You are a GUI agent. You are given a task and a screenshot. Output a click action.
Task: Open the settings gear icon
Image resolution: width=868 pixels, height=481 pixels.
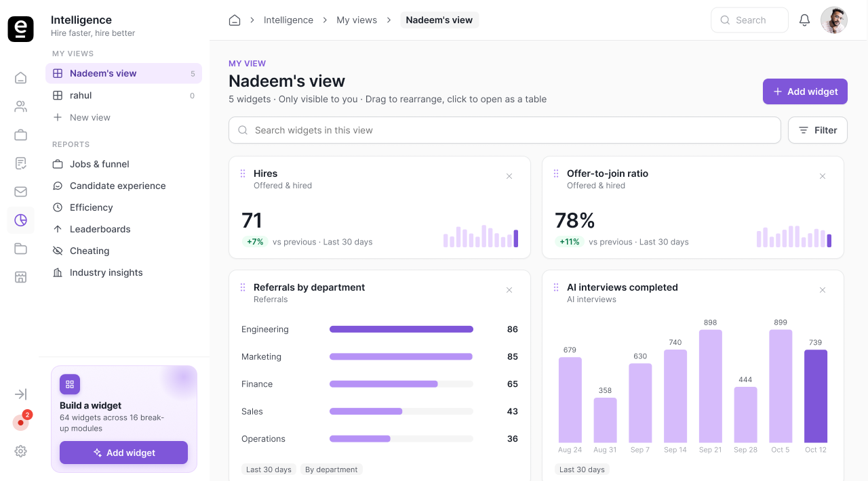[20, 451]
